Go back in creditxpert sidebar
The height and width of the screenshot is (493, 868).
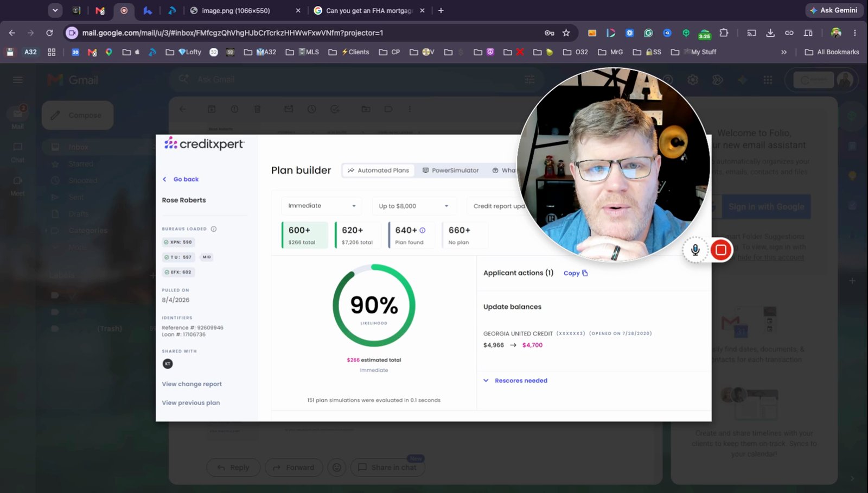pyautogui.click(x=181, y=179)
